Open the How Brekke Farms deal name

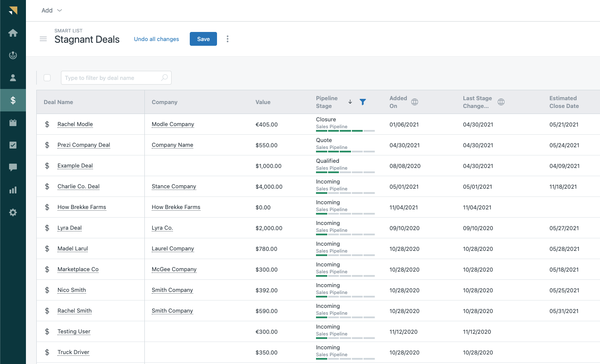click(82, 207)
